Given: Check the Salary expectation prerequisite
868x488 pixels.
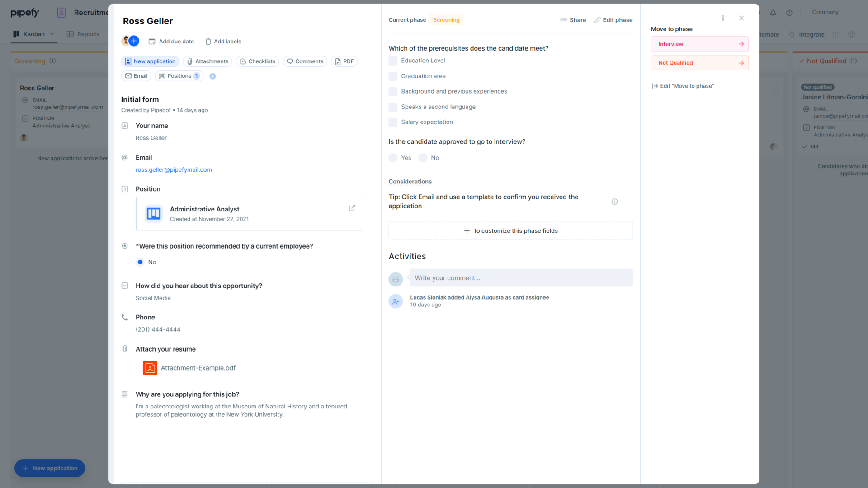Looking at the screenshot, I should [x=392, y=122].
